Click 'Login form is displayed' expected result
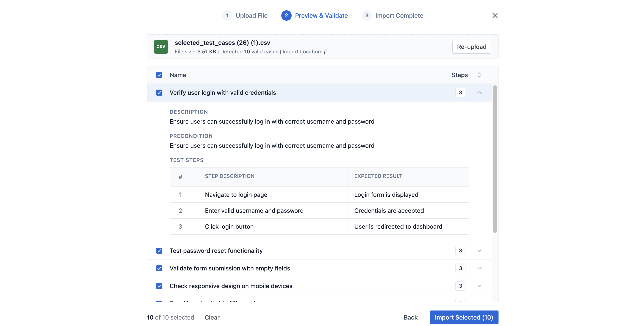 [408, 195]
